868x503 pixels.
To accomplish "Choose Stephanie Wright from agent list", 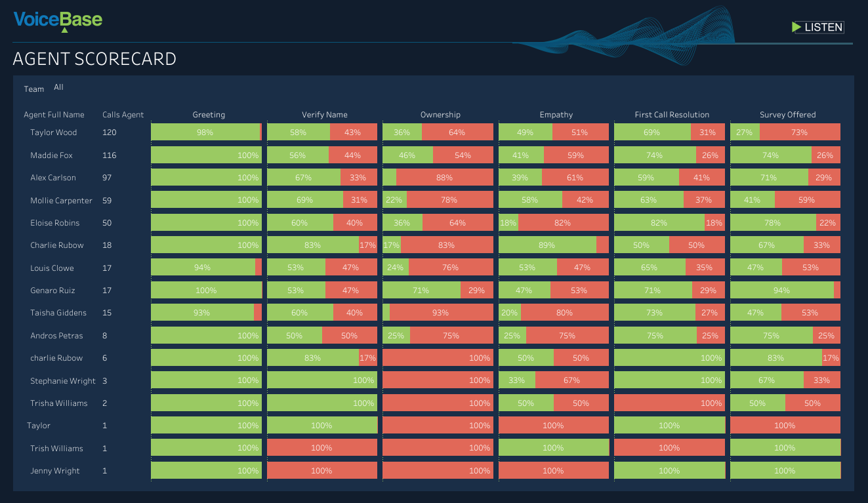I will coord(62,381).
